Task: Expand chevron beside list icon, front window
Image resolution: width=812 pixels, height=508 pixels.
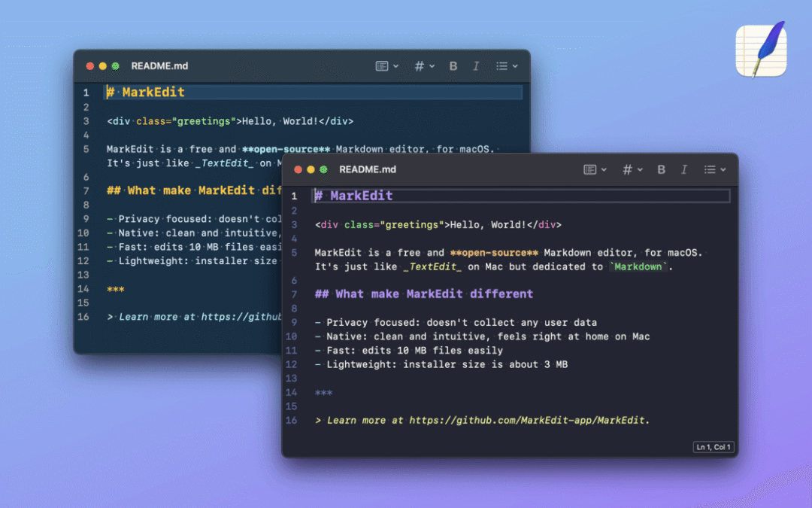Action: pos(723,169)
